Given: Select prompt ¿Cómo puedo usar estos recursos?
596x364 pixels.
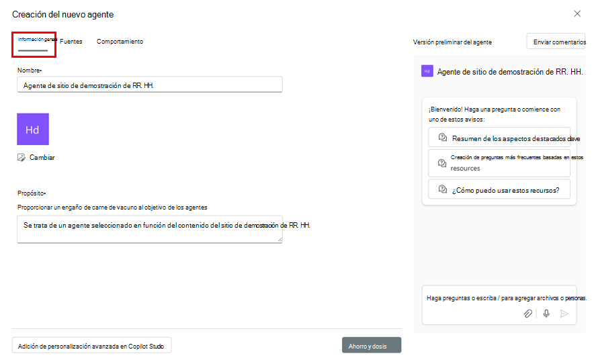Looking at the screenshot, I should pyautogui.click(x=499, y=189).
